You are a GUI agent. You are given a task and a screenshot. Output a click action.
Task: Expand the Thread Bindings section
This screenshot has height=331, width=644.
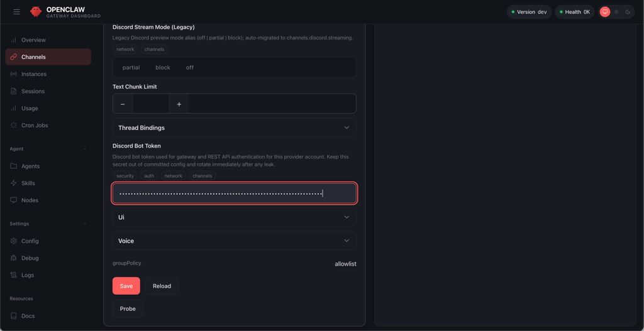tap(234, 128)
